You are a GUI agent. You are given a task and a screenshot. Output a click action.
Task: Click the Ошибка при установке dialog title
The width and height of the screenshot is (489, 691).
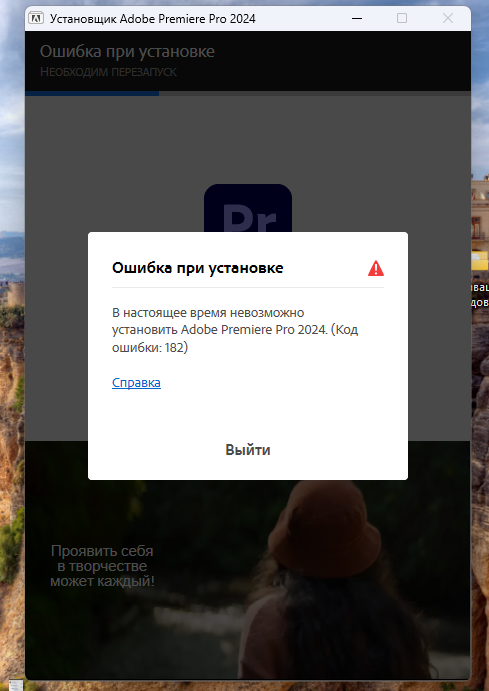198,268
